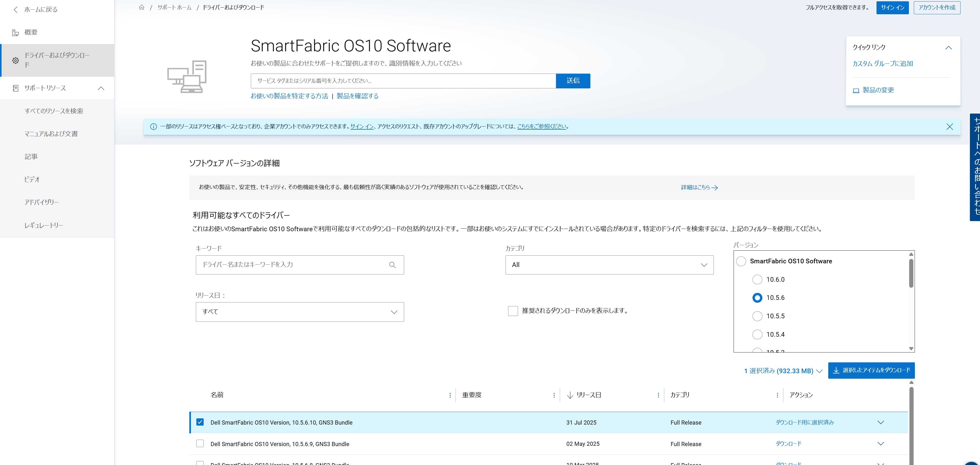Select version 10.6.0 radio button
Viewport: 980px width, 465px height.
click(x=757, y=279)
